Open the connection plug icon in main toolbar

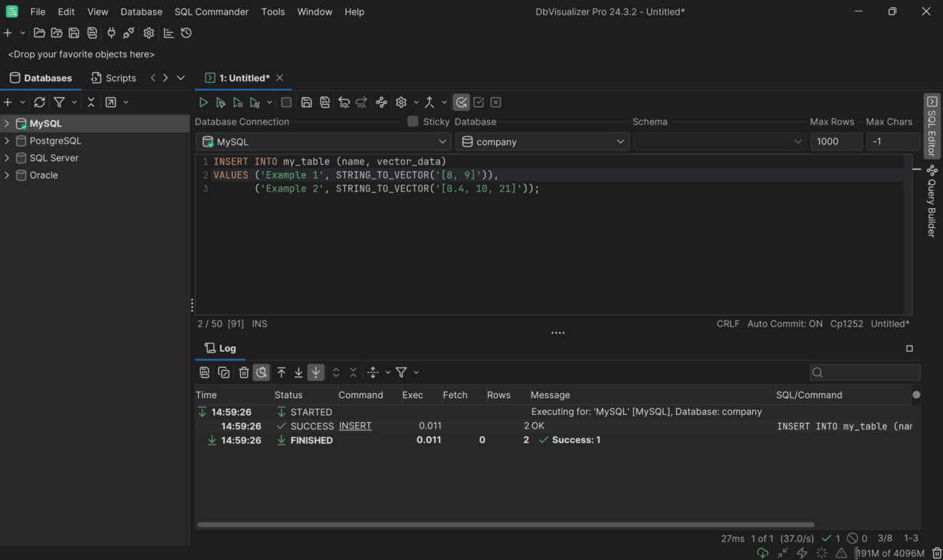point(111,33)
